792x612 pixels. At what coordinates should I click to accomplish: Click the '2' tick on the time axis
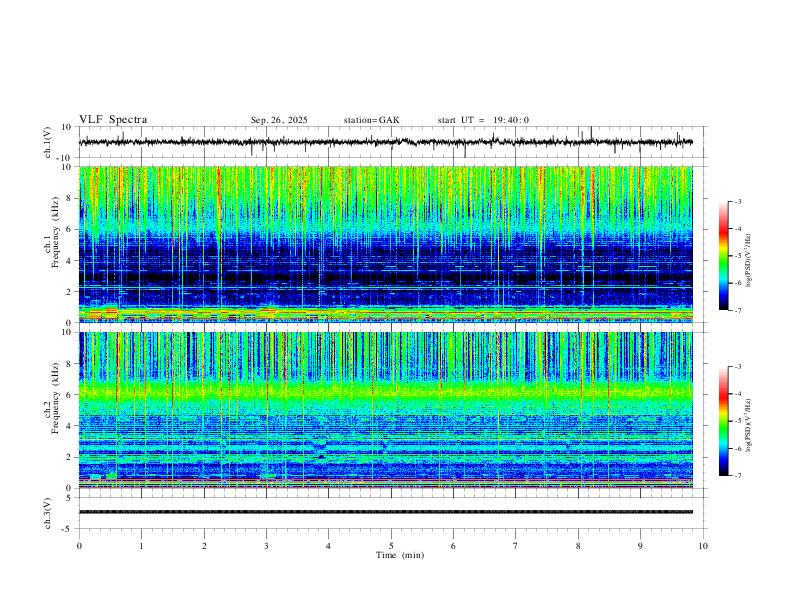point(204,546)
